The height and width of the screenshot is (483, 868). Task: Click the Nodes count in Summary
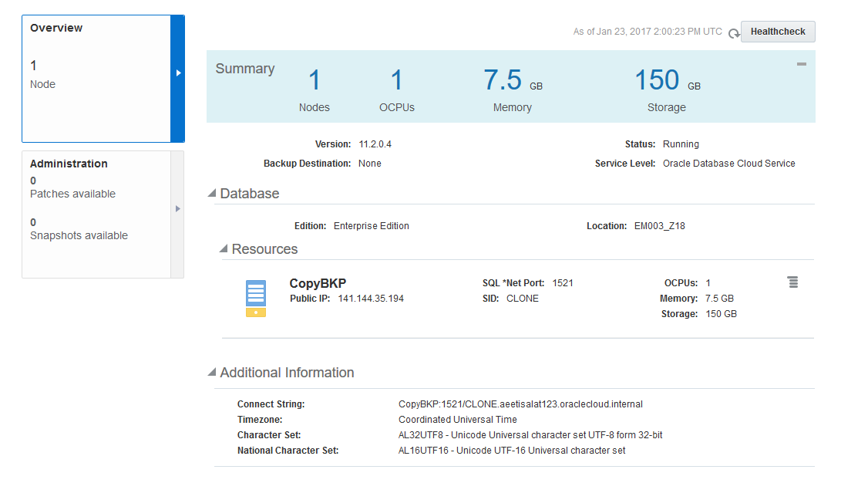(x=315, y=80)
